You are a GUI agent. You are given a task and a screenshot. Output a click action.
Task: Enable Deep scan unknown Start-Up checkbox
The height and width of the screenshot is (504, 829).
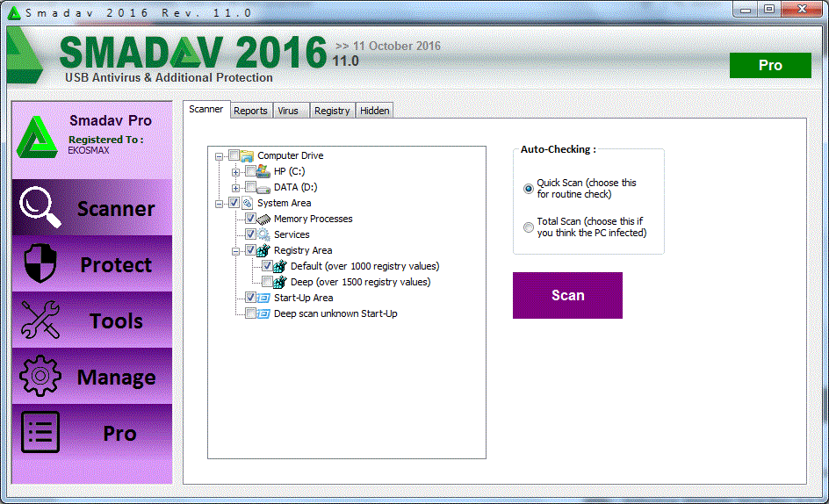(x=250, y=313)
